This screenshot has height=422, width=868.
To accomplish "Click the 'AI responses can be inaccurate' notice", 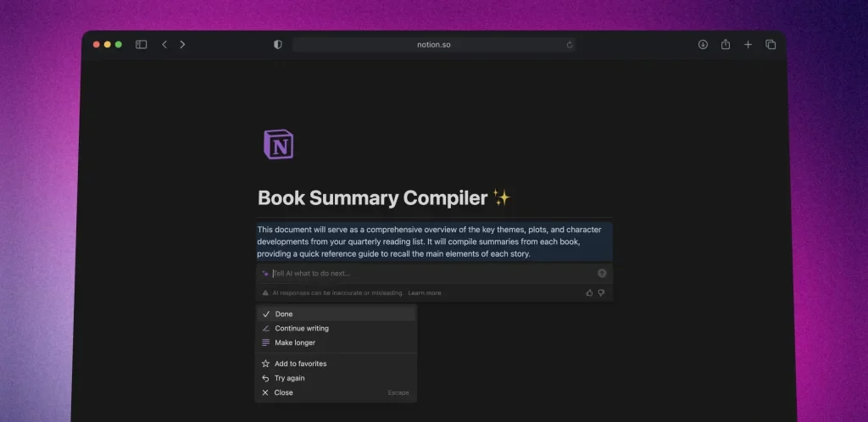I will (x=337, y=292).
